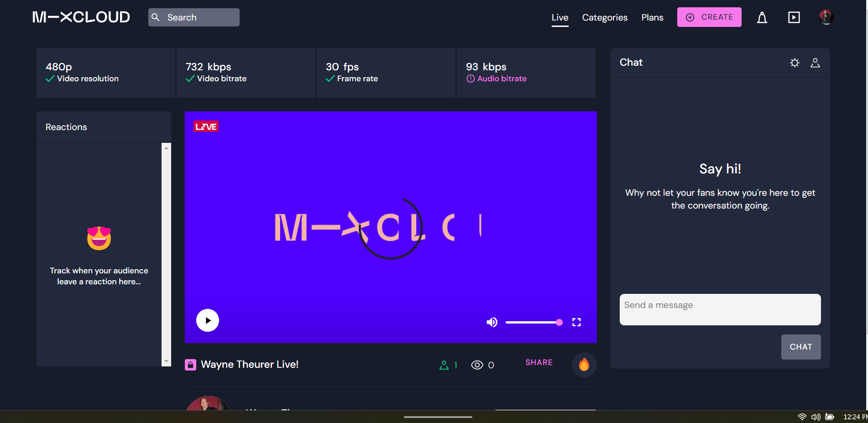Click the Send a message field

(720, 309)
